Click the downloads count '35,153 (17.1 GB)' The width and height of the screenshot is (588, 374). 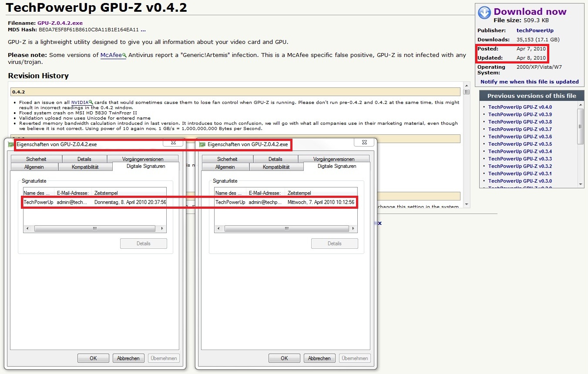(x=538, y=40)
